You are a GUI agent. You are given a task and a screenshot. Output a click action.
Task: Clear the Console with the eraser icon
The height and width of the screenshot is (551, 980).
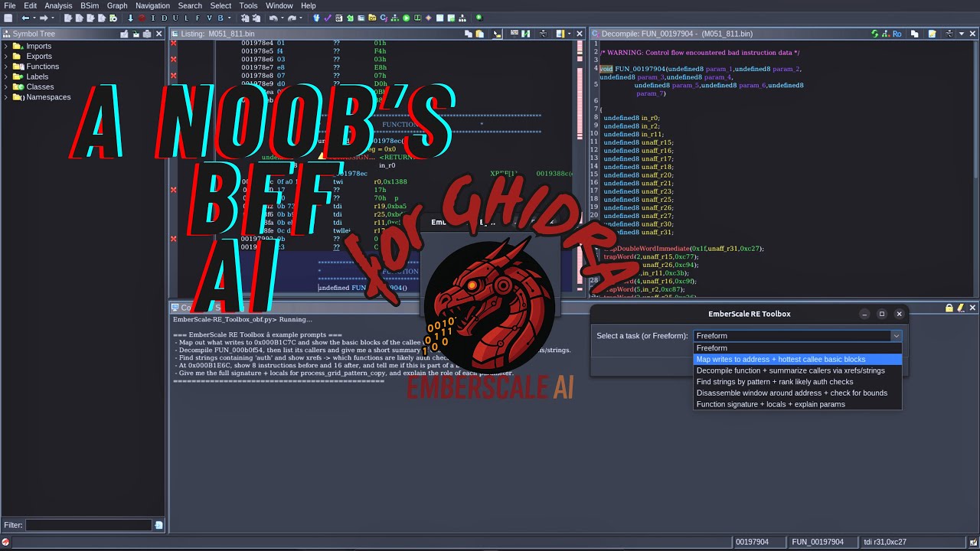(x=960, y=308)
